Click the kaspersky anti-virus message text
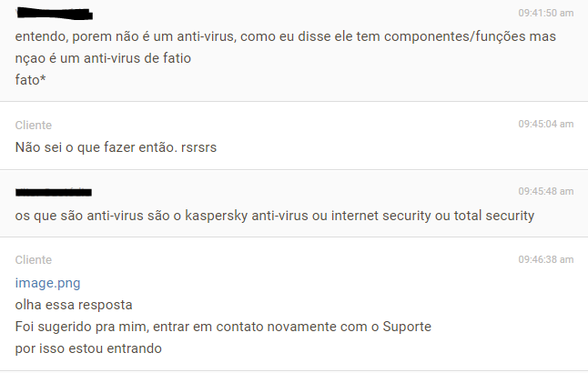588x373 pixels. (275, 216)
